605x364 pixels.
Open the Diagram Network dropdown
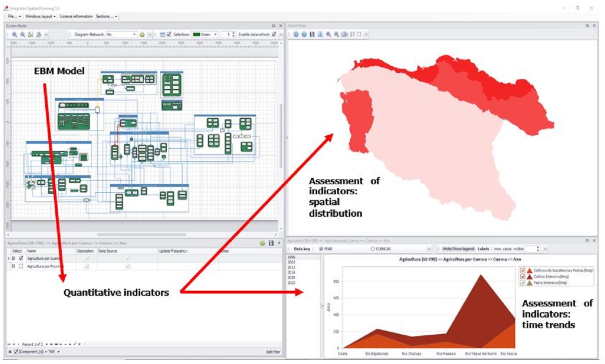click(134, 35)
